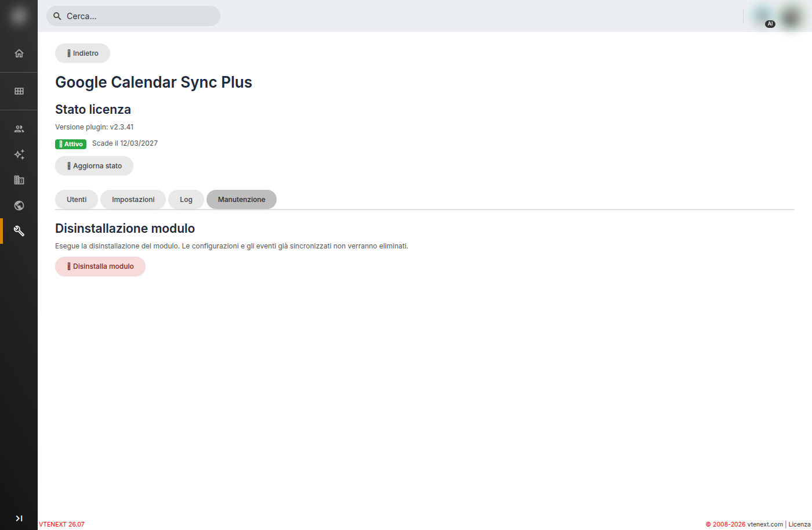812x530 pixels.
Task: Click the magnifier icon in the search bar
Action: [57, 16]
